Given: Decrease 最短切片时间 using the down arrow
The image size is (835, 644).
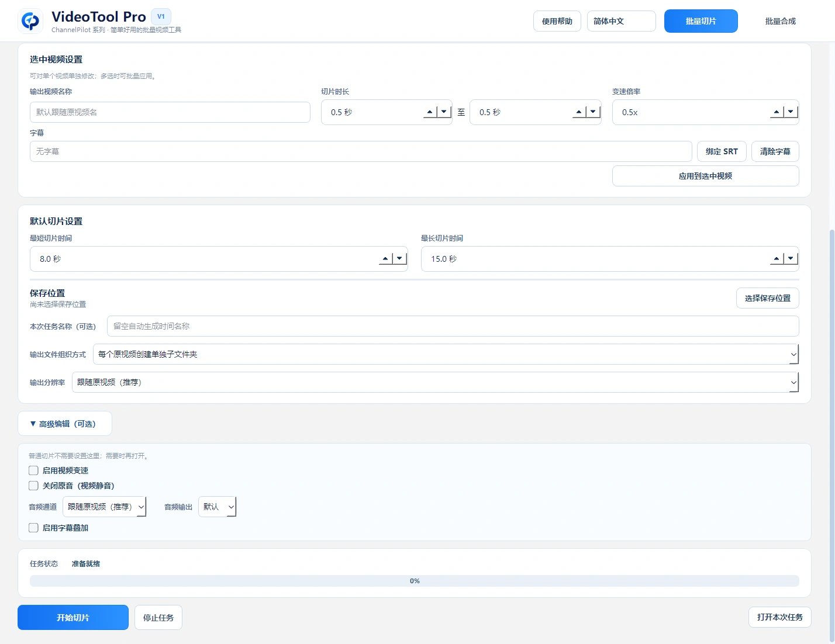Looking at the screenshot, I should [x=399, y=258].
